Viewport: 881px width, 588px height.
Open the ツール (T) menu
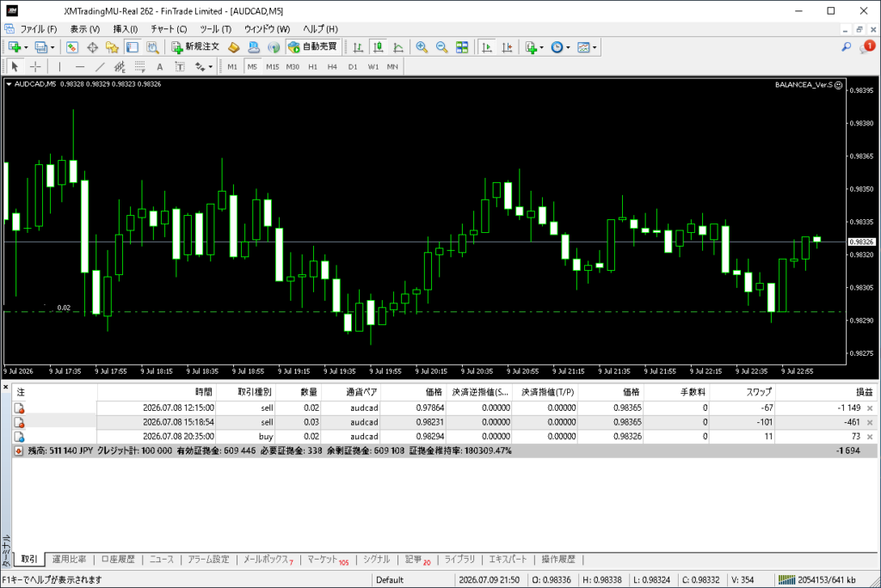point(215,28)
